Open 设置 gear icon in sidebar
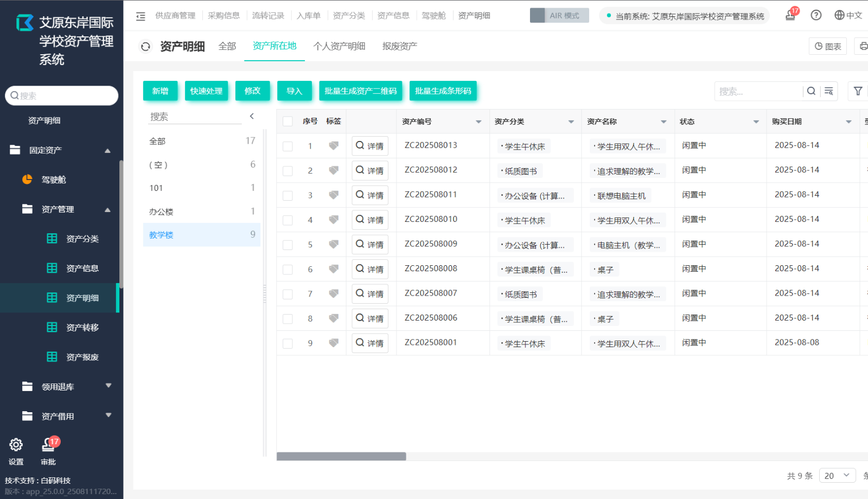Screen dimensions: 868x499 16,445
